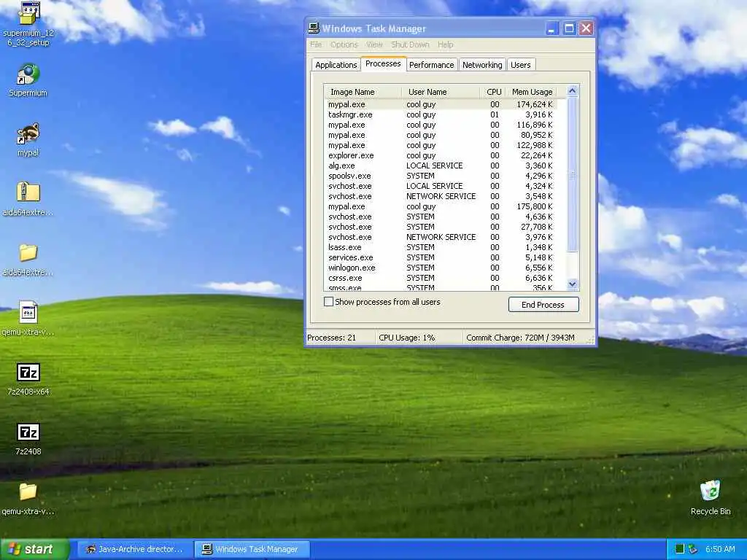Screen dimensions: 747x560
Task: Select the alg.exe process row
Action: tap(440, 166)
